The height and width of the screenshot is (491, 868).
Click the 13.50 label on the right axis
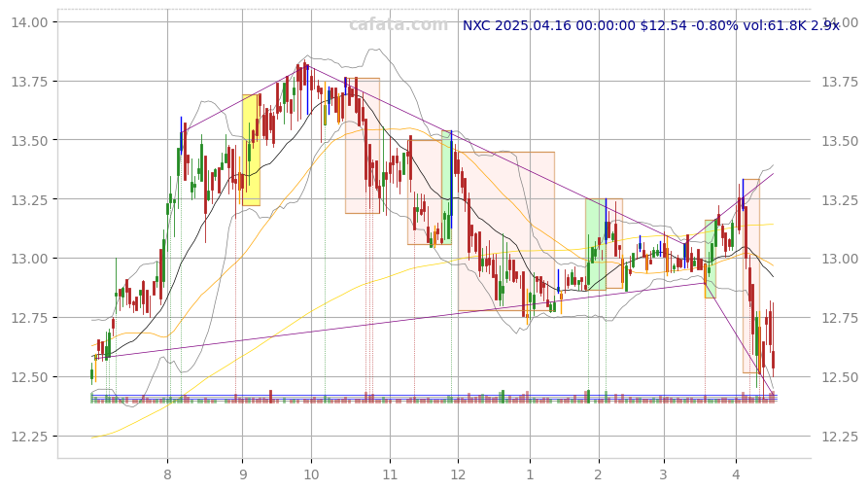pos(840,141)
